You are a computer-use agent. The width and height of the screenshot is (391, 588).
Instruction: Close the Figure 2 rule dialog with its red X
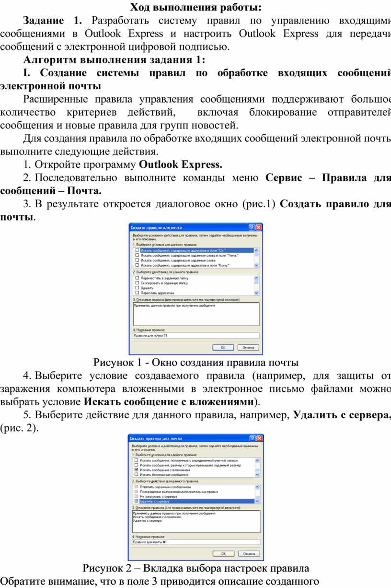[x=259, y=438]
